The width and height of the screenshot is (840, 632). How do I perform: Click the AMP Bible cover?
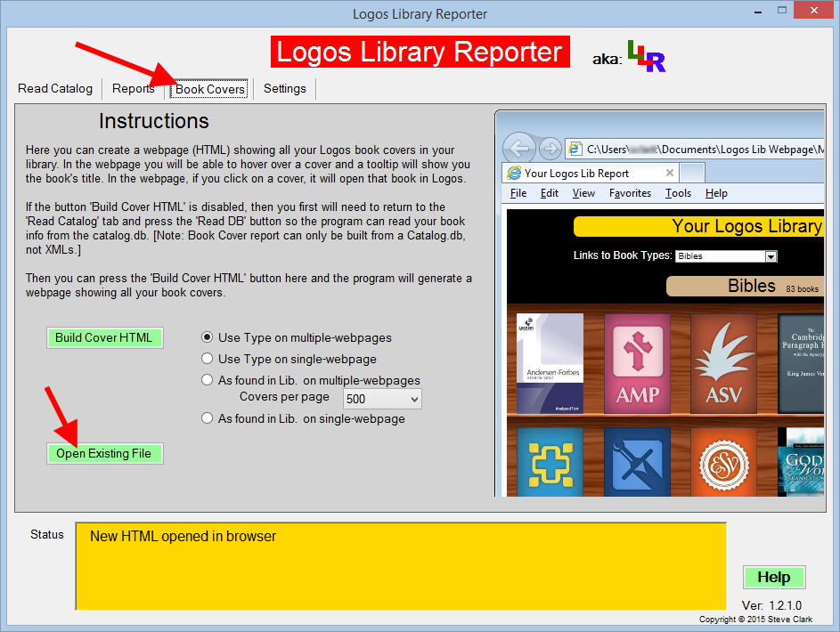coord(638,363)
